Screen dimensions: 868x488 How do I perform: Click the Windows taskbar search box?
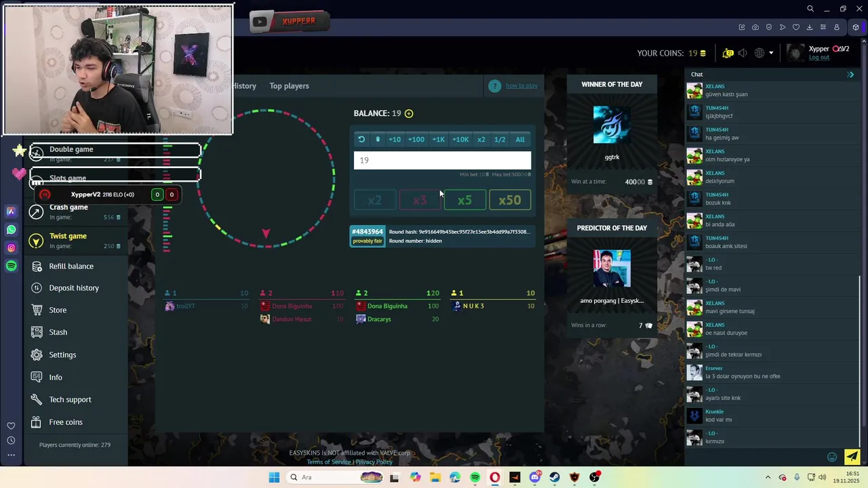point(334,477)
